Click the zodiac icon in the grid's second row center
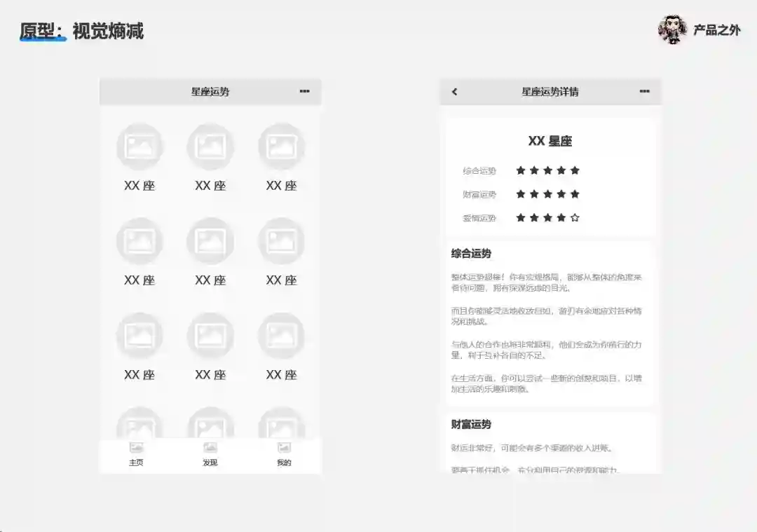The height and width of the screenshot is (532, 757). click(x=210, y=240)
